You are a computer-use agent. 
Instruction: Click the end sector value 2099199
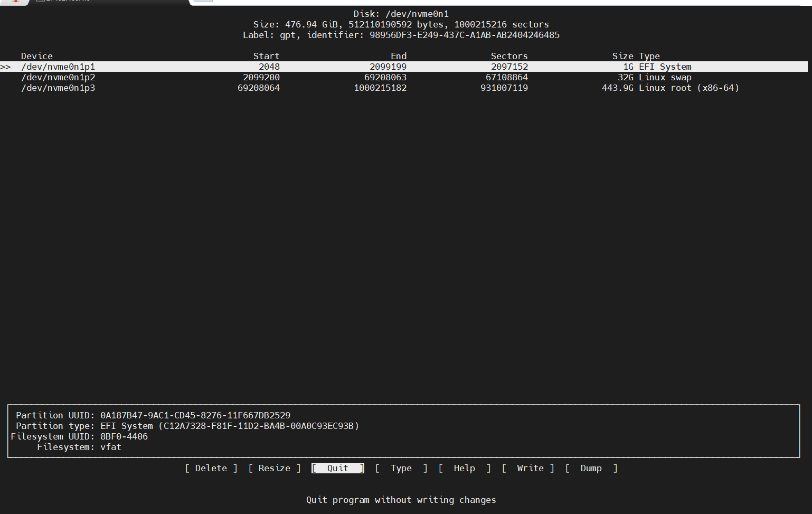[x=388, y=67]
